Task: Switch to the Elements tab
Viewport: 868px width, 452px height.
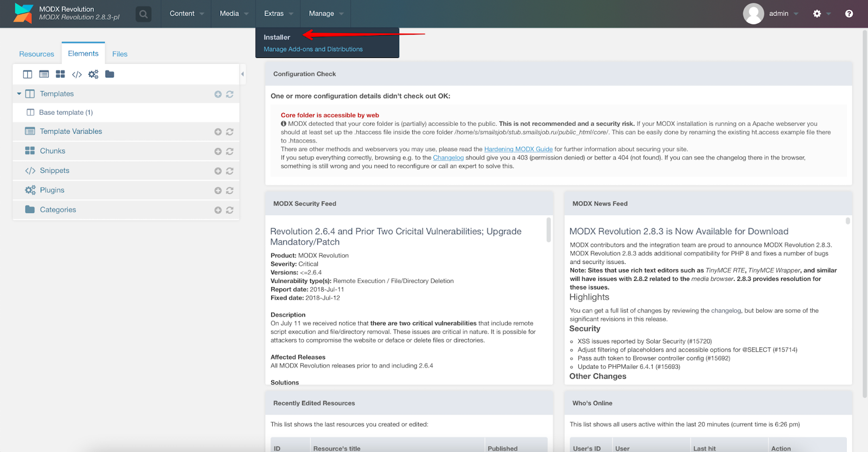Action: tap(83, 53)
